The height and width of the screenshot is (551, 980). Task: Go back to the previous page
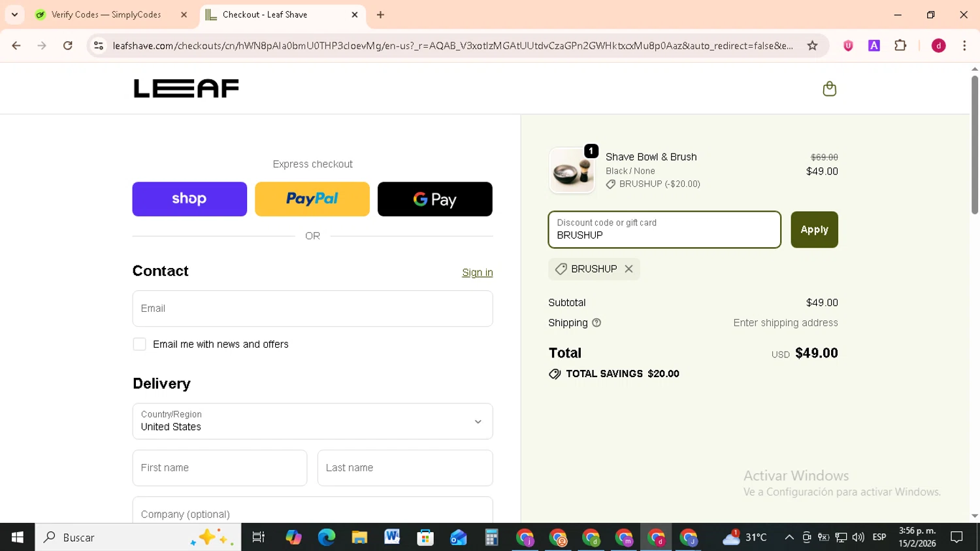(x=16, y=46)
